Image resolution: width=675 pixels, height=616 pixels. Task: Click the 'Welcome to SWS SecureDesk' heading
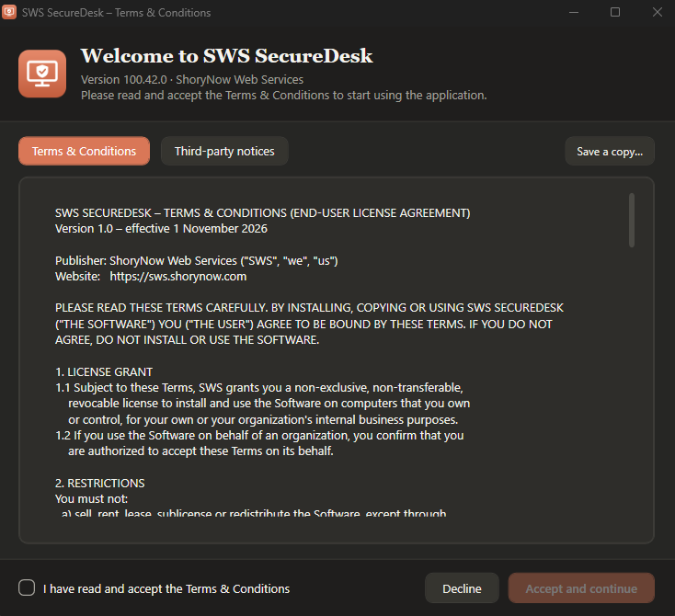(x=227, y=56)
